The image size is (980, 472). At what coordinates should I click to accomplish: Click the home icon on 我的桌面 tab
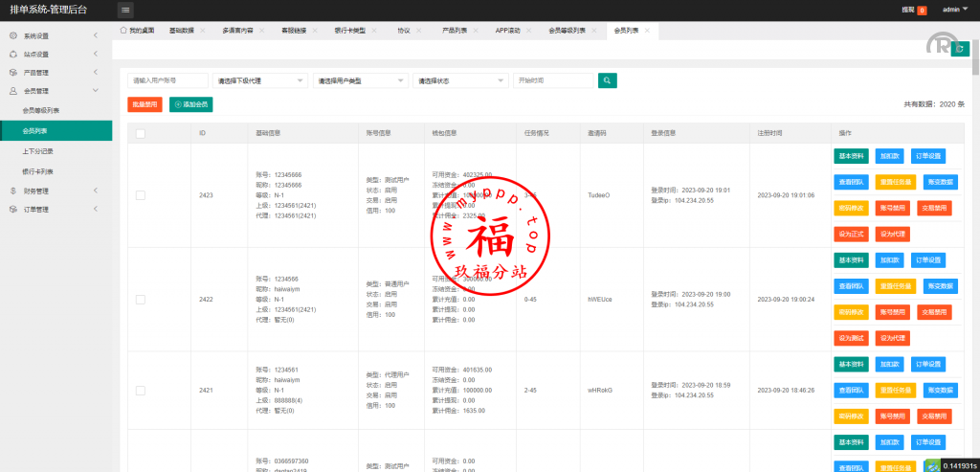tap(123, 31)
